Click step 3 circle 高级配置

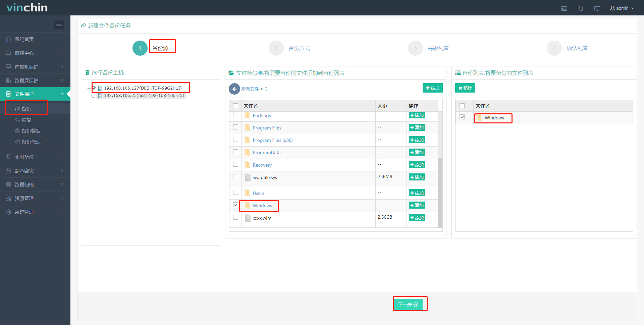coord(415,48)
